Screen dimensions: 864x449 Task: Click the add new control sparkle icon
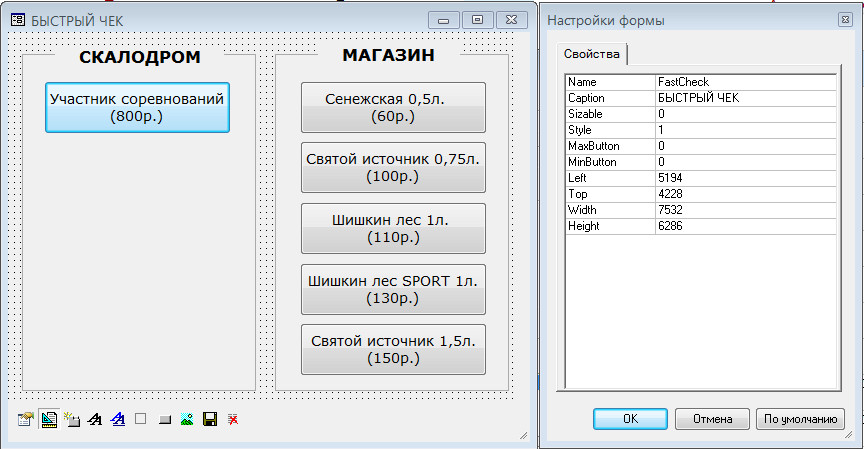point(72,420)
